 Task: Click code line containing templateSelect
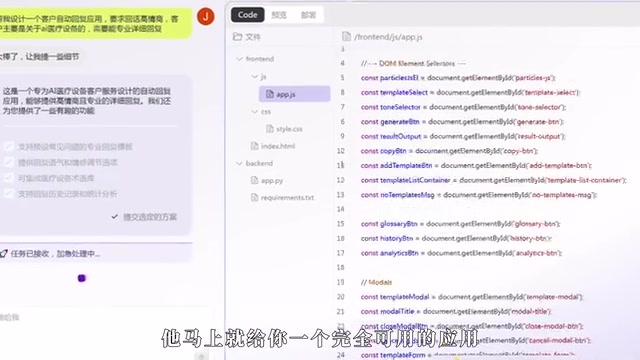point(470,92)
